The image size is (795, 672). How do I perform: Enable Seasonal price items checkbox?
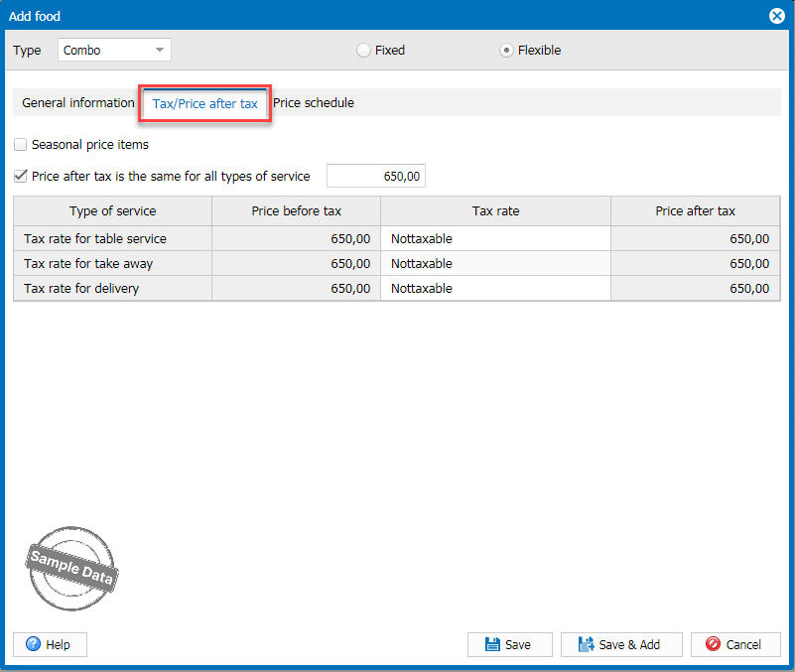pyautogui.click(x=21, y=145)
